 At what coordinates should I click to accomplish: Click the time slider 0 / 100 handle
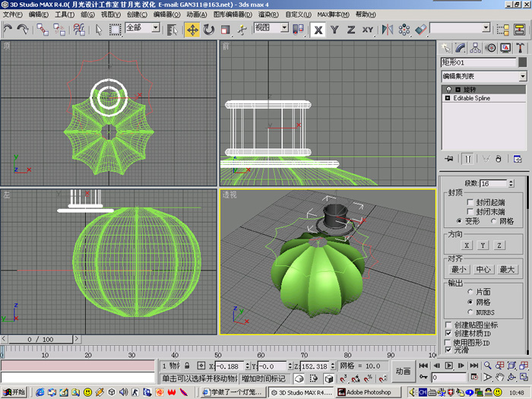coord(40,339)
